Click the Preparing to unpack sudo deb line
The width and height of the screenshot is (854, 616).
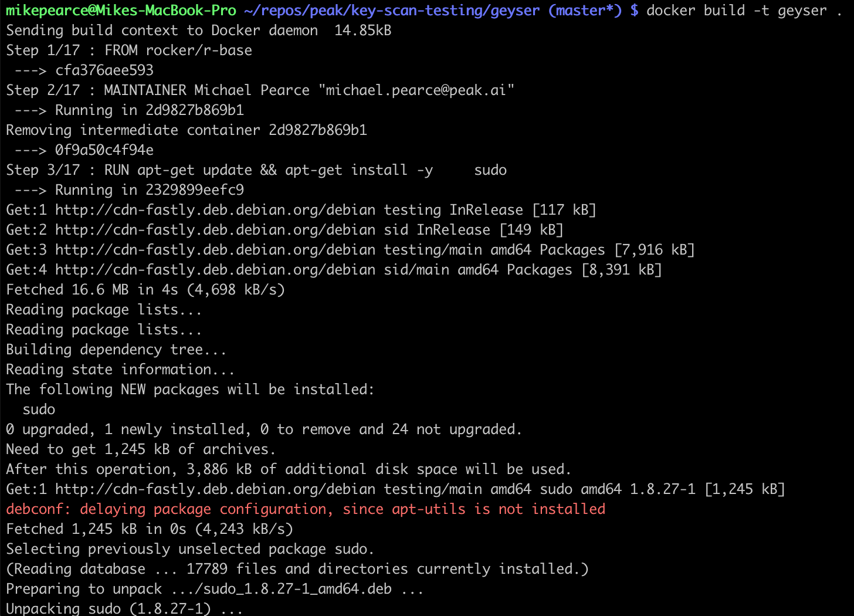(x=215, y=589)
